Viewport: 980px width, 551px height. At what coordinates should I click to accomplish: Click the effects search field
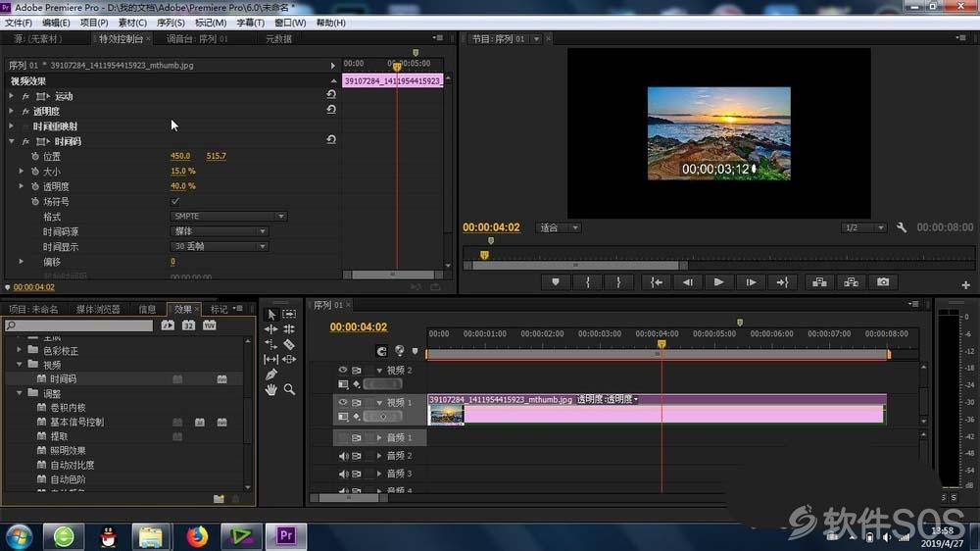coord(78,326)
